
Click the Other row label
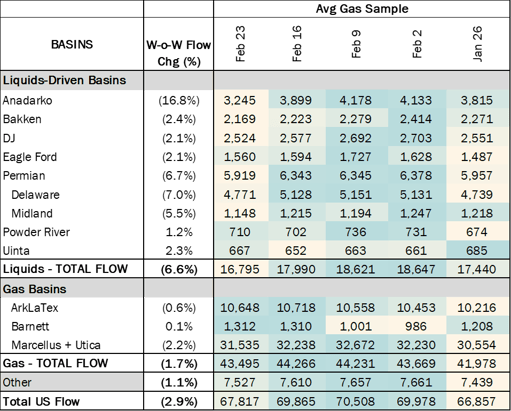(17, 382)
